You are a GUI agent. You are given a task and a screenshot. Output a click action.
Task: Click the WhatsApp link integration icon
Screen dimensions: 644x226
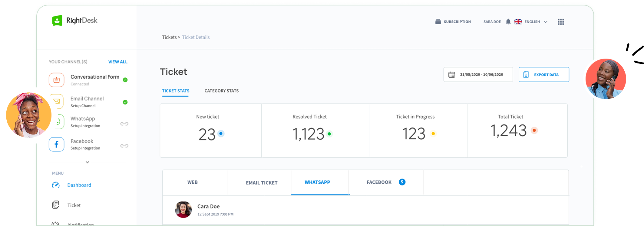click(x=124, y=124)
